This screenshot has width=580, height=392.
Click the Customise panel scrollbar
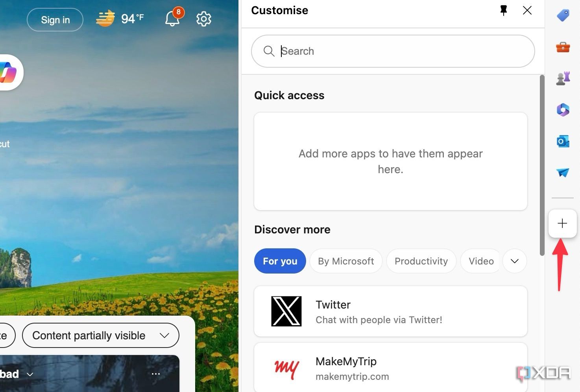point(542,165)
